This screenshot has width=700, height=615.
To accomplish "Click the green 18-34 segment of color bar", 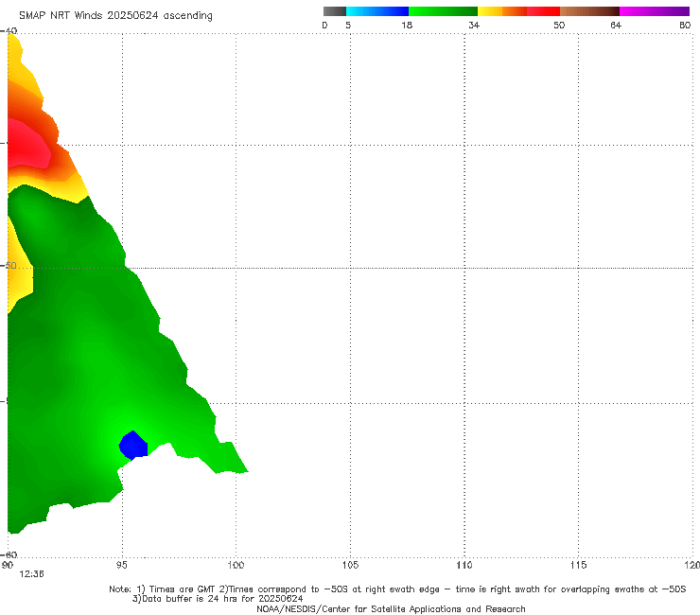I will (x=443, y=11).
